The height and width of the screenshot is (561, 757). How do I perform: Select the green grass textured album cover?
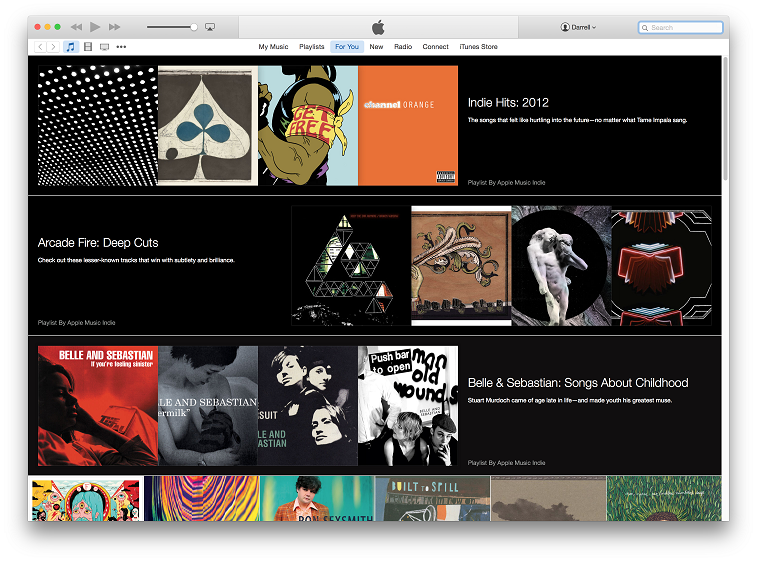point(664,498)
